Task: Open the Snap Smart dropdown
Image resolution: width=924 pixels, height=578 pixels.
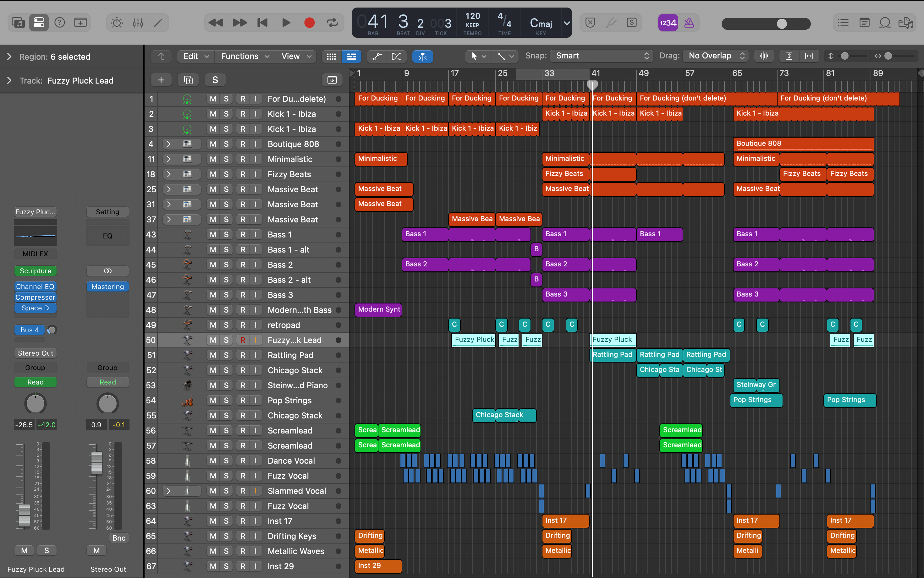Action: (x=601, y=56)
